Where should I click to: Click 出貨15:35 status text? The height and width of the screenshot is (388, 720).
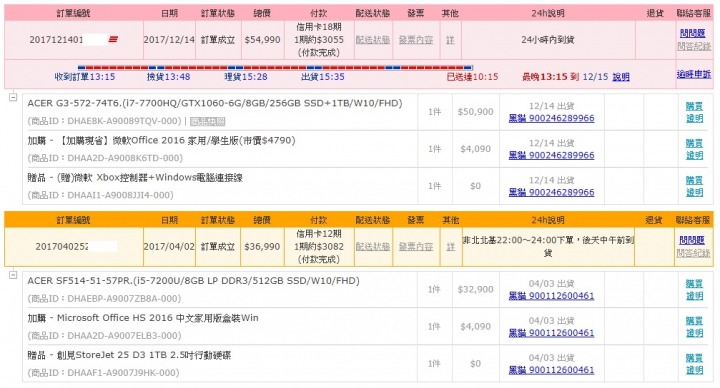point(323,77)
